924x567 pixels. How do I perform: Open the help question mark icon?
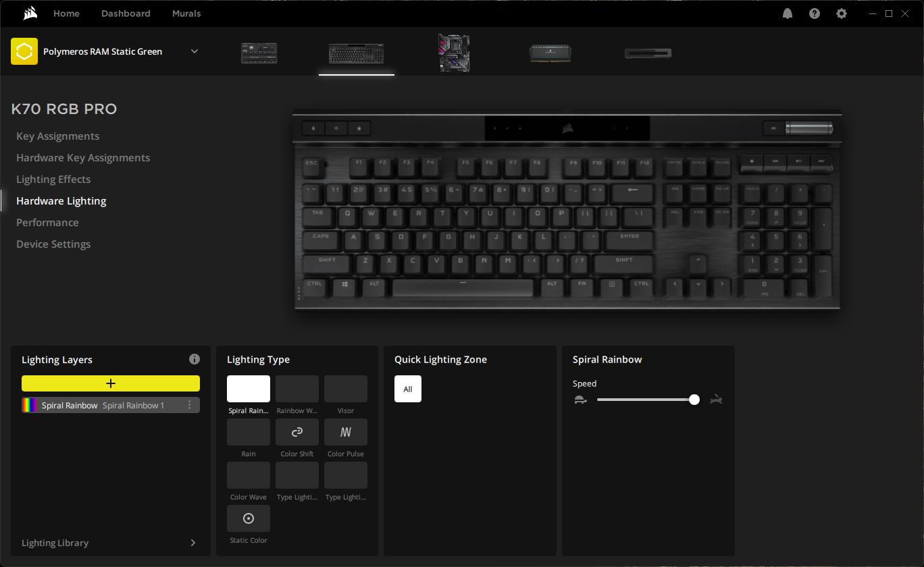815,13
